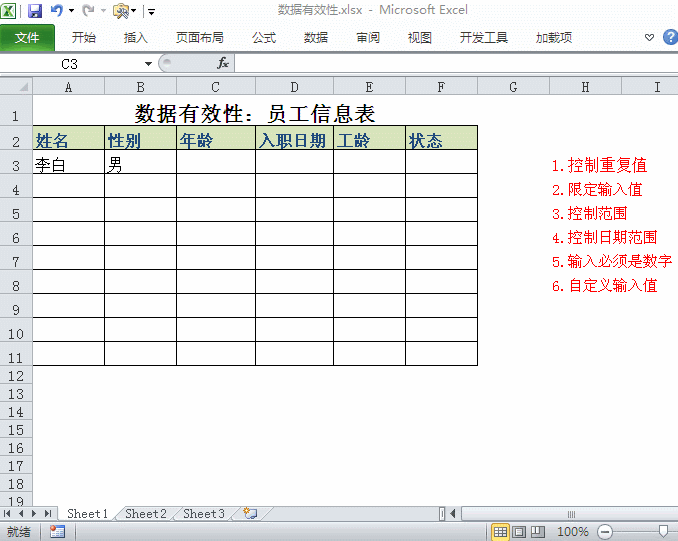Click the horizontal scrollbar left arrow
The height and width of the screenshot is (541, 678).
(453, 514)
